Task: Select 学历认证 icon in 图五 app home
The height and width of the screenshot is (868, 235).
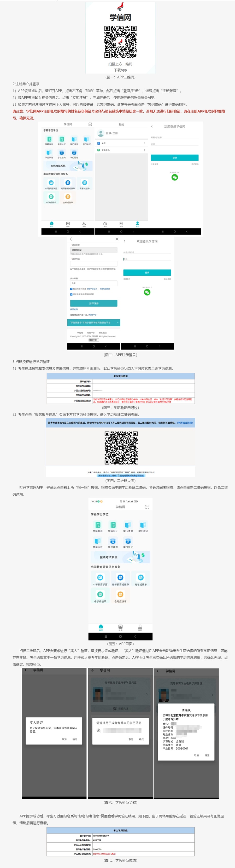Action: click(x=98, y=541)
